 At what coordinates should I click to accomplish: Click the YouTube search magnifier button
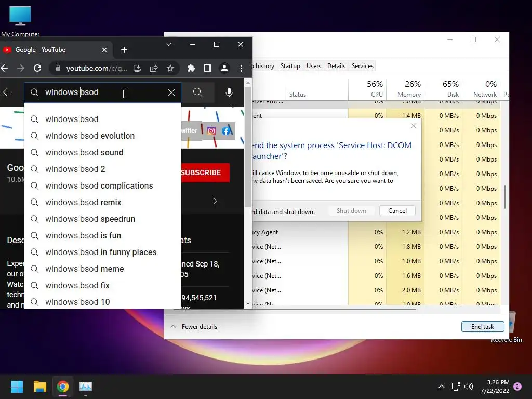pos(198,92)
